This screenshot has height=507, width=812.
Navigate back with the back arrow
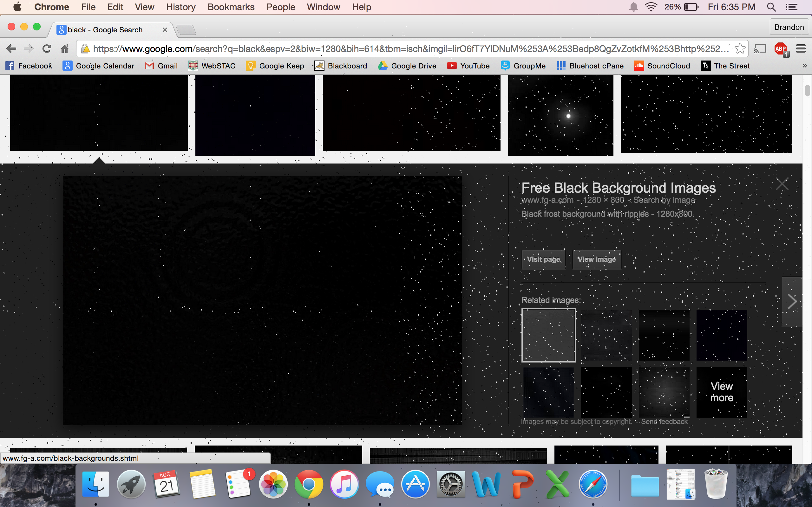[x=11, y=49]
